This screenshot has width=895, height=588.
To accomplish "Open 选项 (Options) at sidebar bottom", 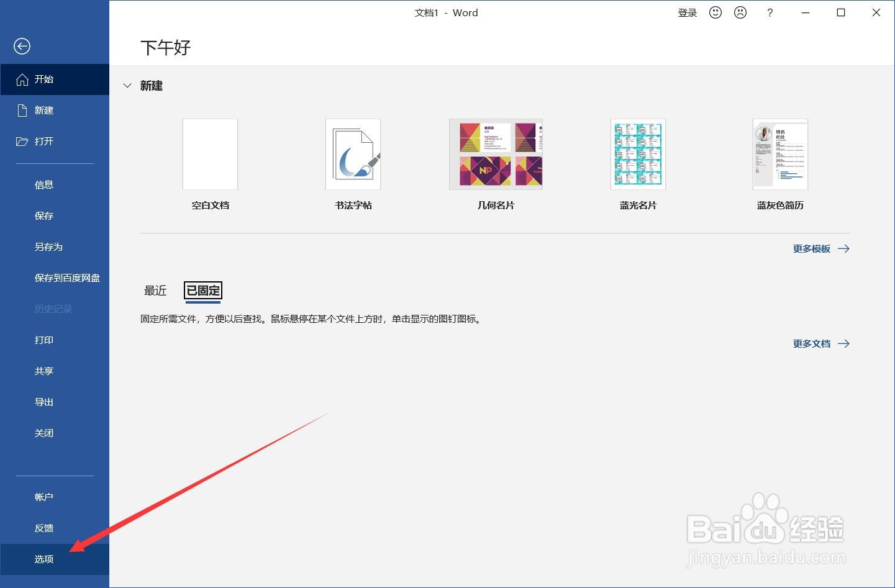I will [44, 558].
